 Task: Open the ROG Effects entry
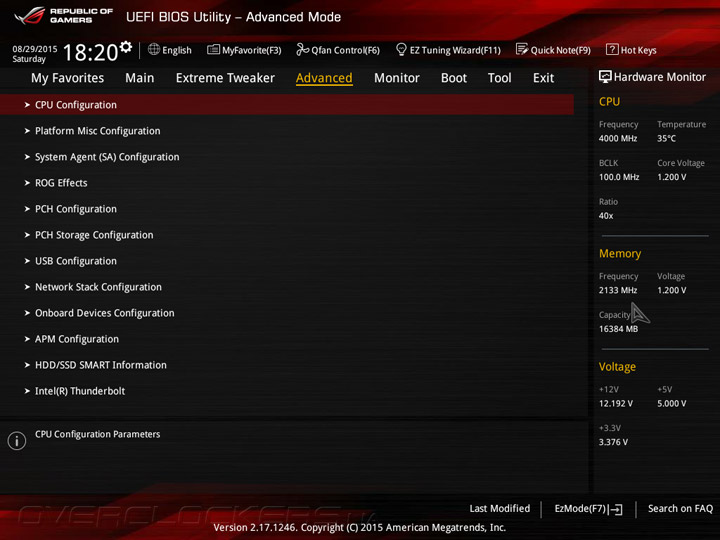tap(61, 183)
